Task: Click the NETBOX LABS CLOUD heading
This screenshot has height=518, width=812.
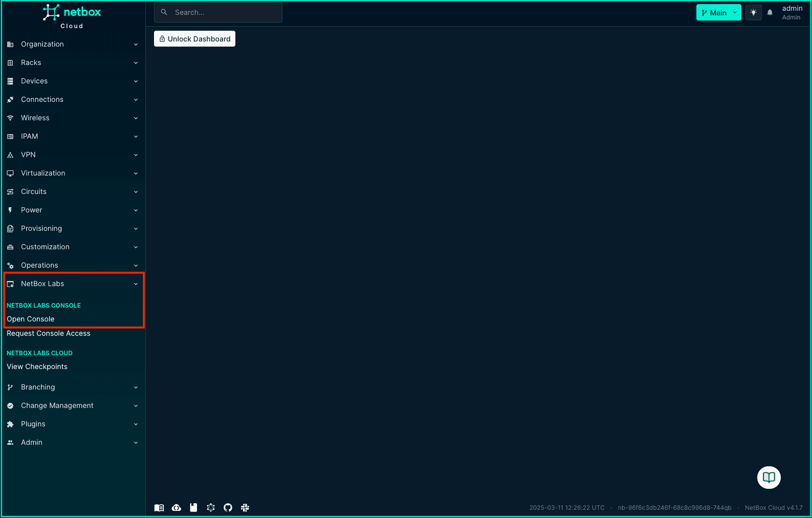Action: click(x=40, y=353)
